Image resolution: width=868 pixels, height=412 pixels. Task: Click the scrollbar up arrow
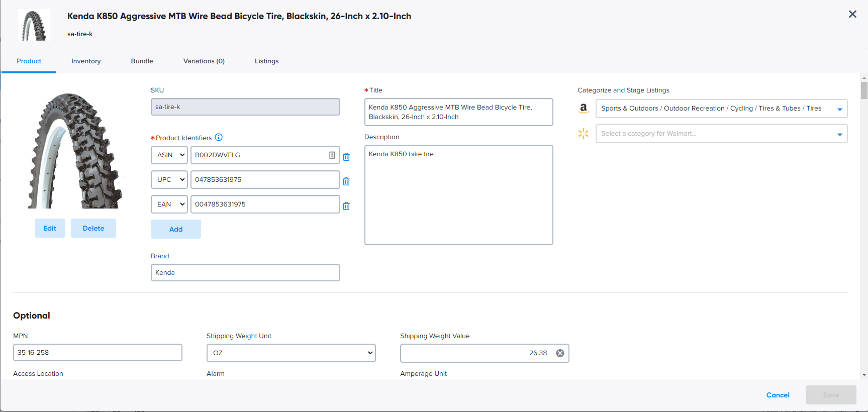tap(864, 78)
